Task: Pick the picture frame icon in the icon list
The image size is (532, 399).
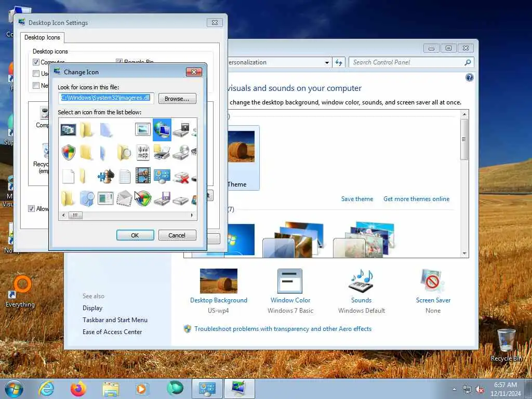Action: 143,129
